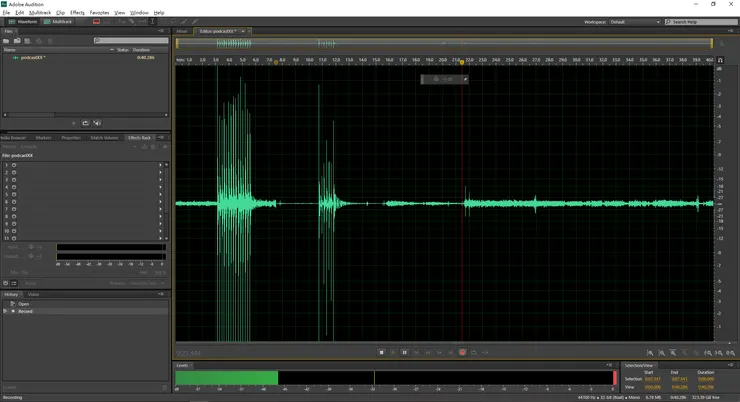Click the red Record button

tap(462, 352)
